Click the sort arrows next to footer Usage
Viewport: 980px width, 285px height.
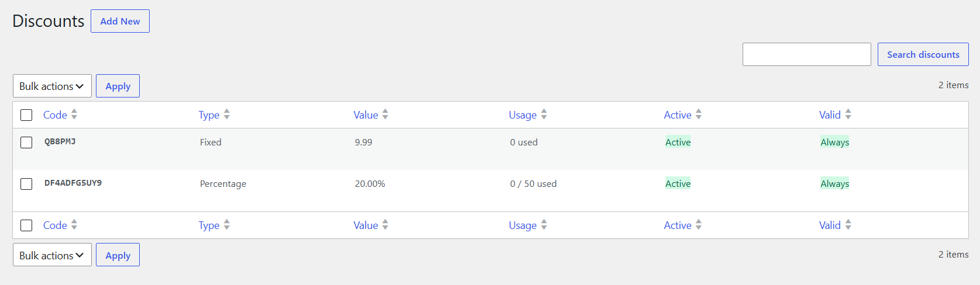point(544,225)
